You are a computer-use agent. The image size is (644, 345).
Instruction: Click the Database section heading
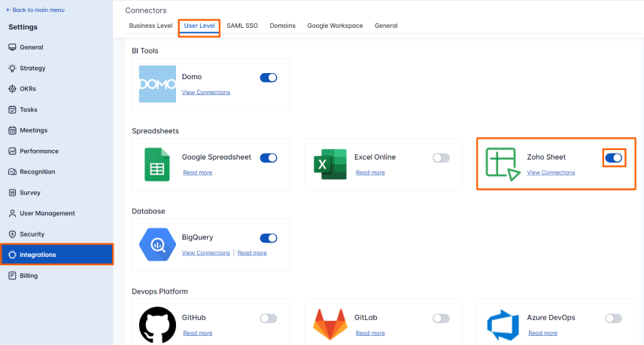148,211
